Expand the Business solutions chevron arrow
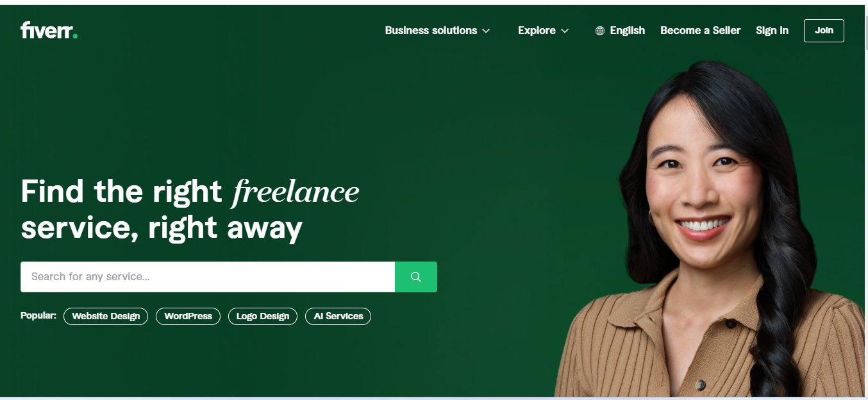The width and height of the screenshot is (868, 400). 486,31
